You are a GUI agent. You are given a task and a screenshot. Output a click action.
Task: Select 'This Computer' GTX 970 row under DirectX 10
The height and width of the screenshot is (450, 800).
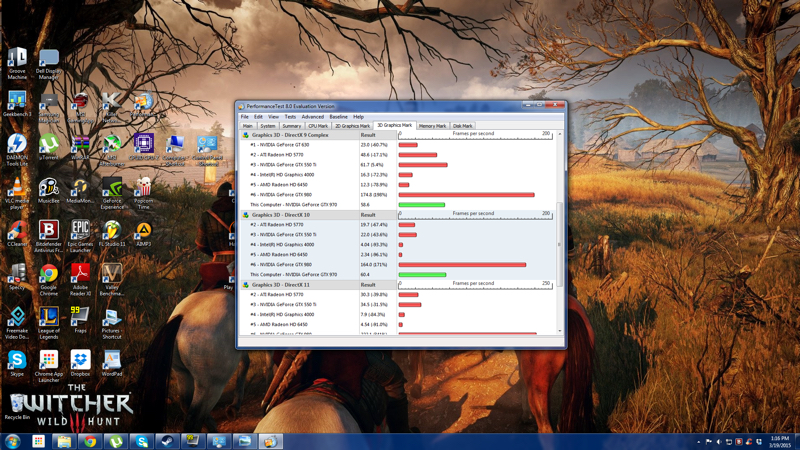pyautogui.click(x=398, y=274)
